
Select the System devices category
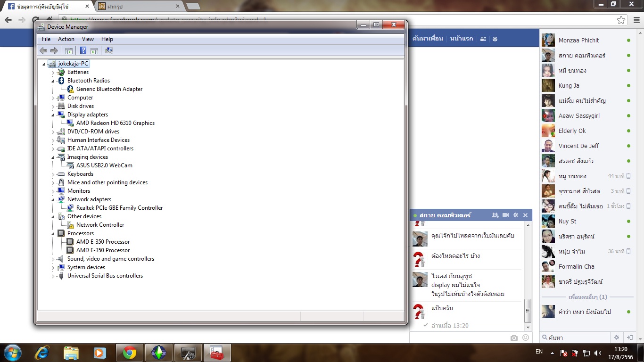point(86,267)
